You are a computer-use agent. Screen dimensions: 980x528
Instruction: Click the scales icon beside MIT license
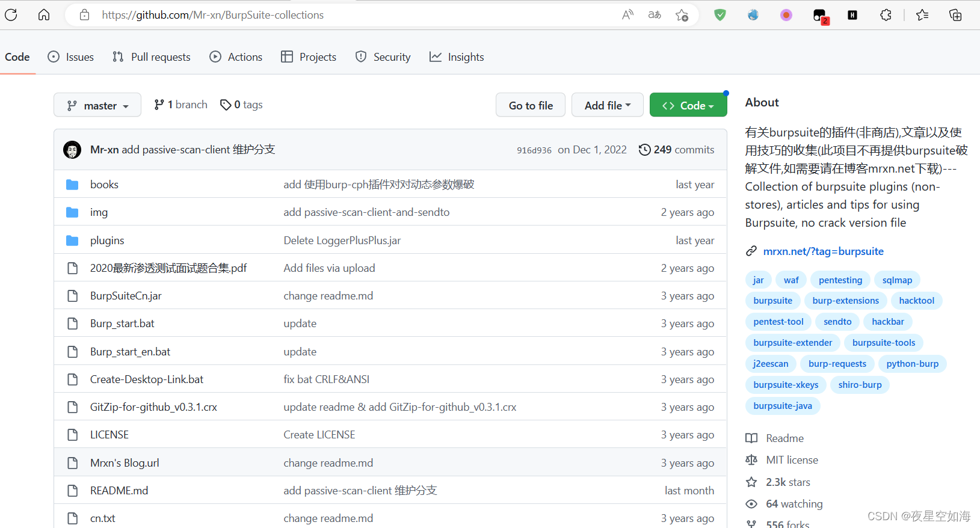click(x=751, y=460)
